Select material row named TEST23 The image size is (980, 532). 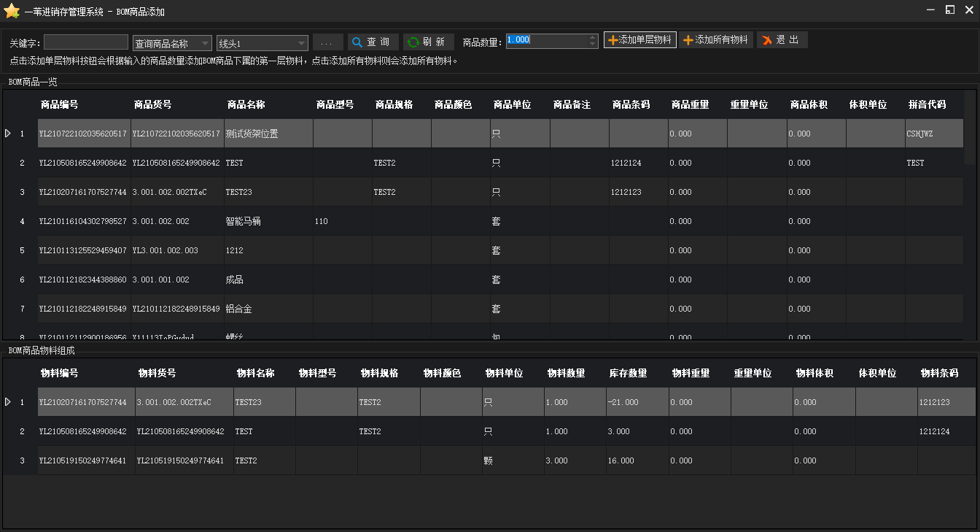(489, 402)
